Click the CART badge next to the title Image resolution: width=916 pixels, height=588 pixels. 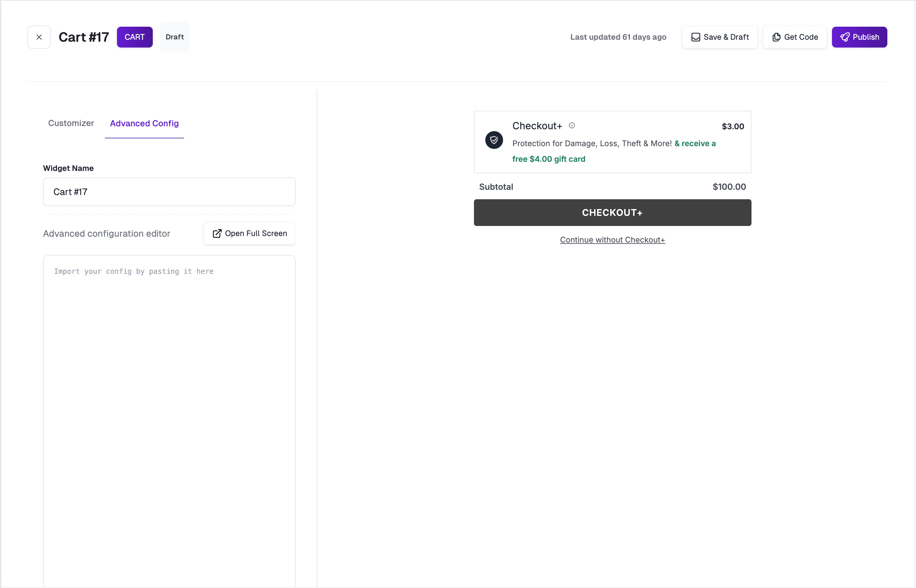(135, 37)
